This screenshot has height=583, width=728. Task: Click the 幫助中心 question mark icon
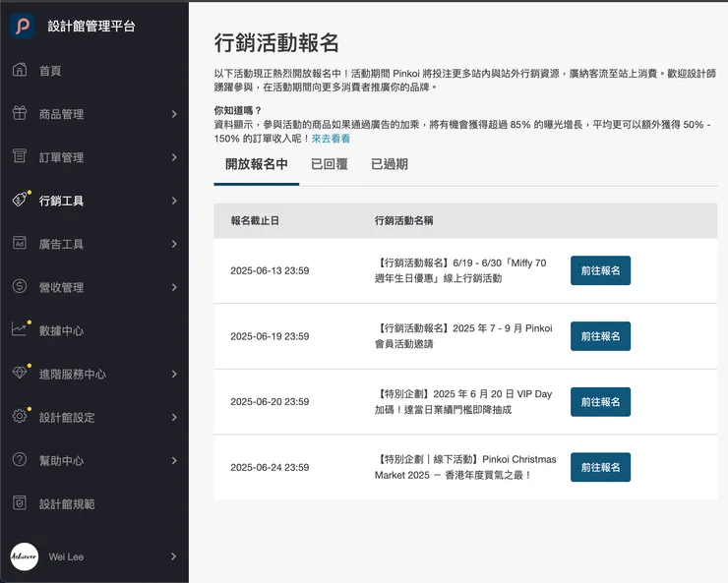[20, 460]
